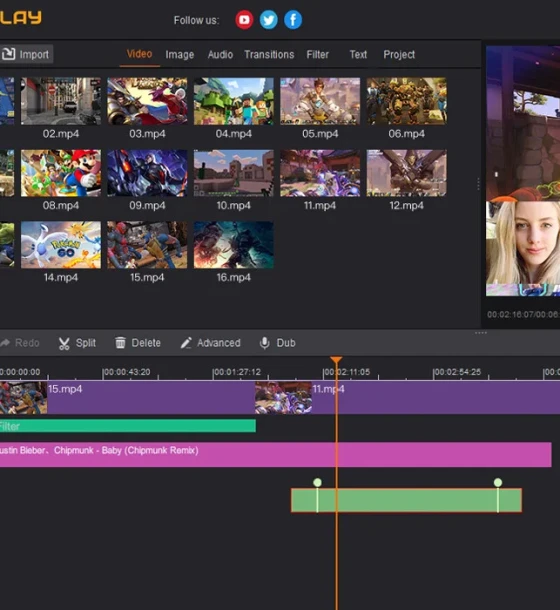Select the 02.mp4 thumbnail
The height and width of the screenshot is (610, 560).
point(61,101)
